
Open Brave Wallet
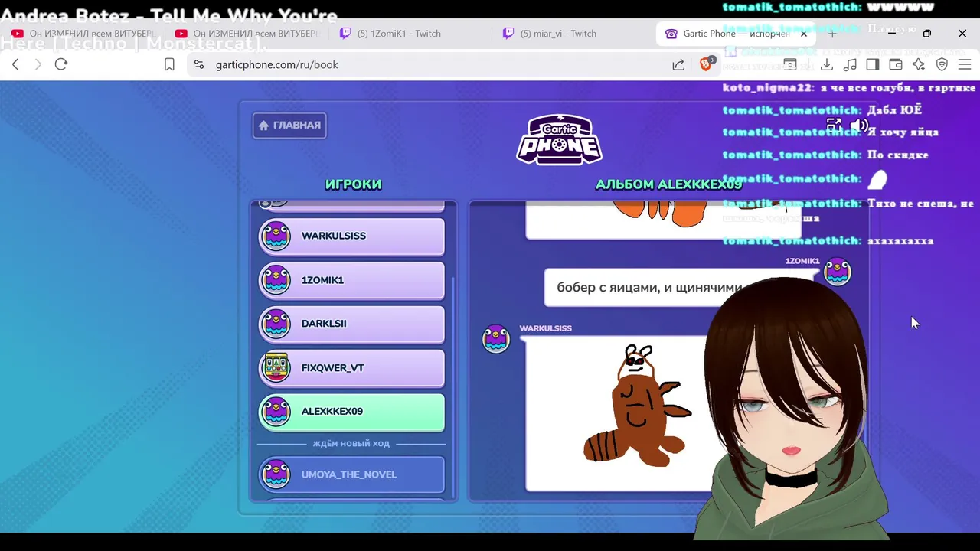pos(896,64)
